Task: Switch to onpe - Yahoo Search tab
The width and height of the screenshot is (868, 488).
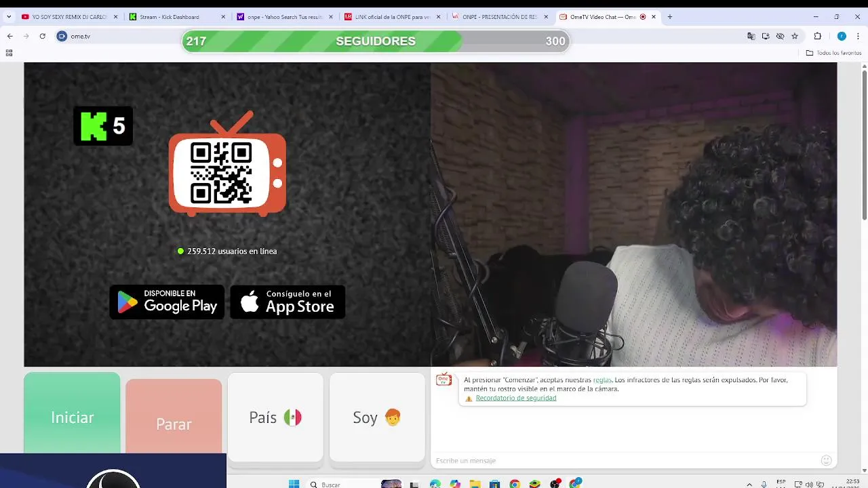Action: [283, 17]
